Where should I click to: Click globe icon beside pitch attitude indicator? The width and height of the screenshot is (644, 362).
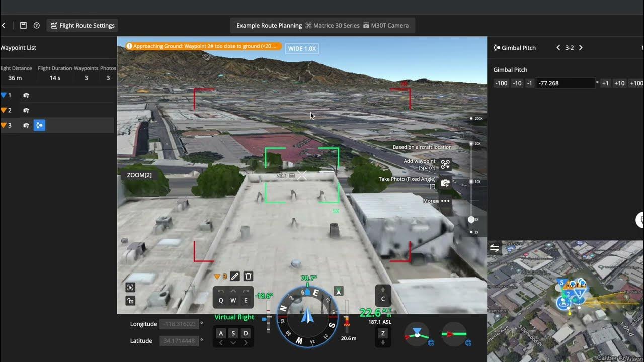(x=431, y=343)
